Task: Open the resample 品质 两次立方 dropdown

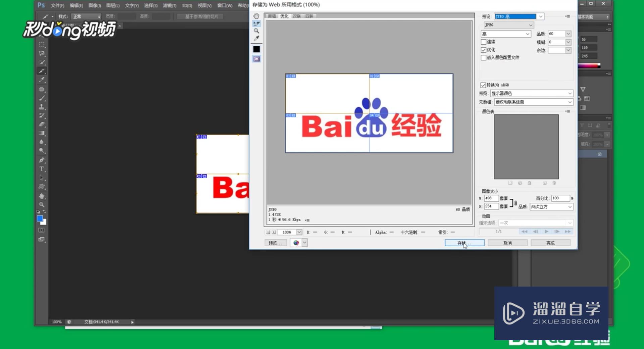Action: pos(551,207)
